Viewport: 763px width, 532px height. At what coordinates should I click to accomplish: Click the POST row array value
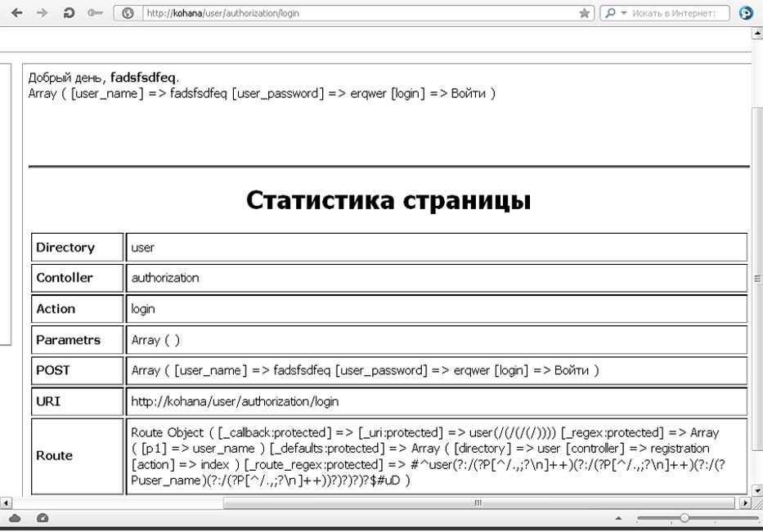(x=365, y=370)
